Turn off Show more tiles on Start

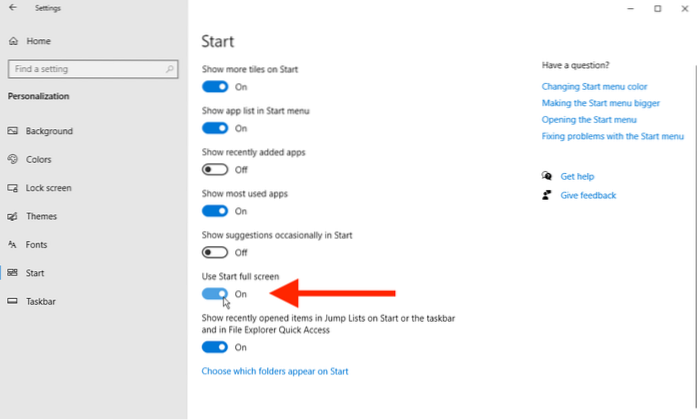215,87
